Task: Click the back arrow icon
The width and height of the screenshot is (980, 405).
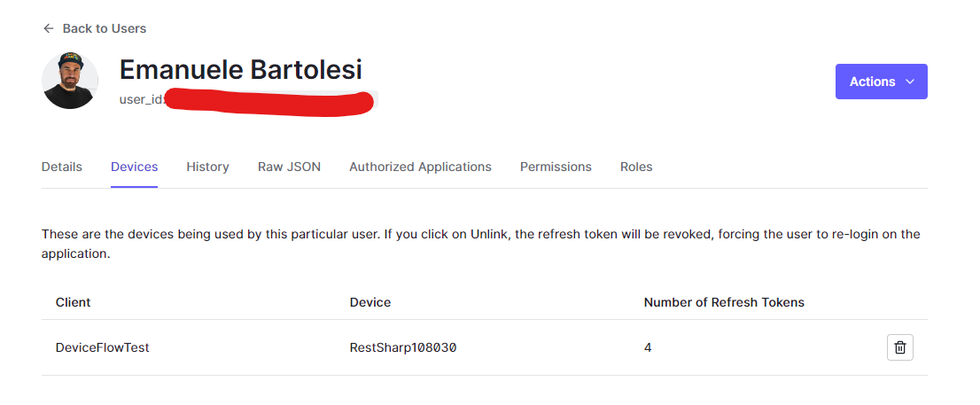Action: (48, 28)
